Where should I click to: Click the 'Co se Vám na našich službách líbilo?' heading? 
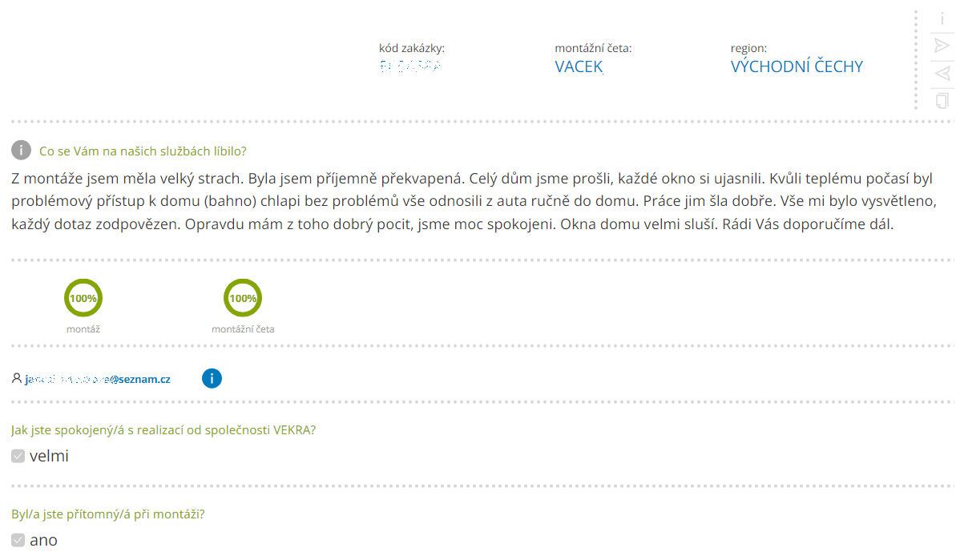(143, 151)
